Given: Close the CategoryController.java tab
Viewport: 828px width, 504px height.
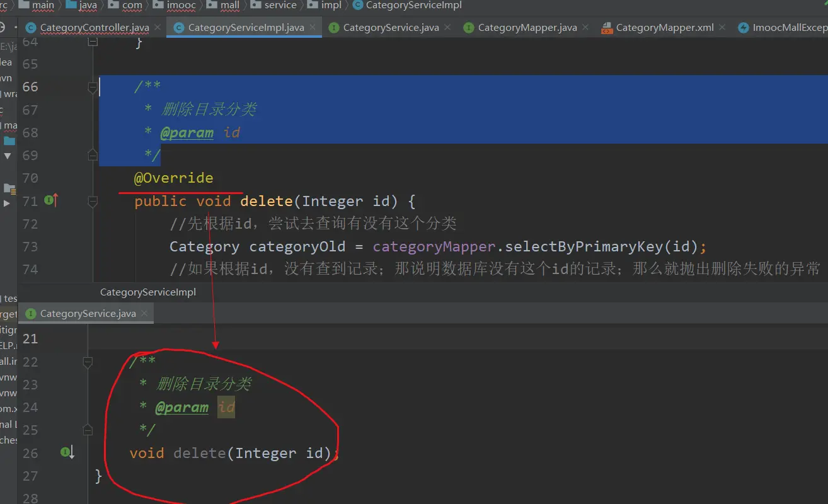Looking at the screenshot, I should click(158, 28).
